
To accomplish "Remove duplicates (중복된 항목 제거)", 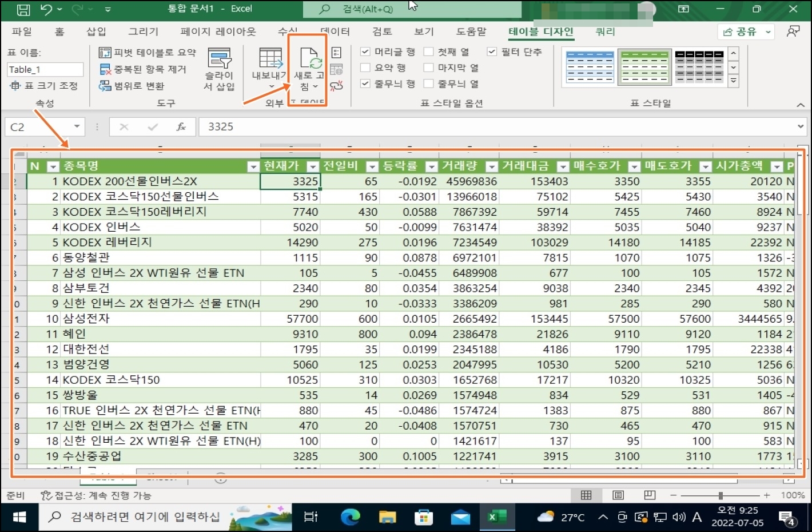I will 143,69.
